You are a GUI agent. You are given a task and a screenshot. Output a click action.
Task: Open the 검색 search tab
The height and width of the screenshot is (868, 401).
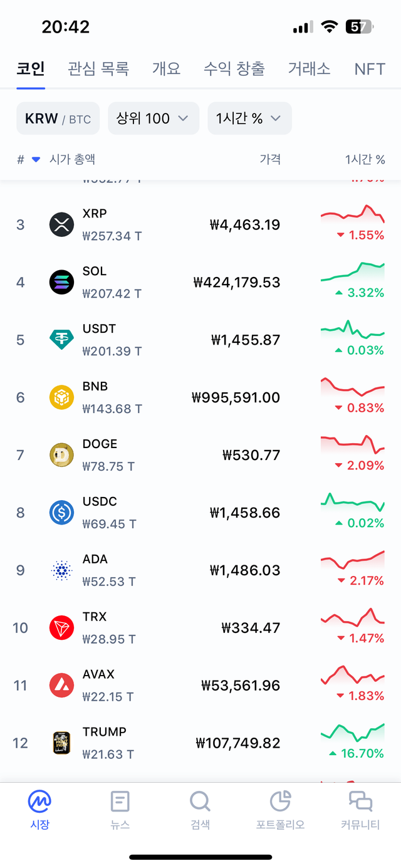pyautogui.click(x=200, y=810)
